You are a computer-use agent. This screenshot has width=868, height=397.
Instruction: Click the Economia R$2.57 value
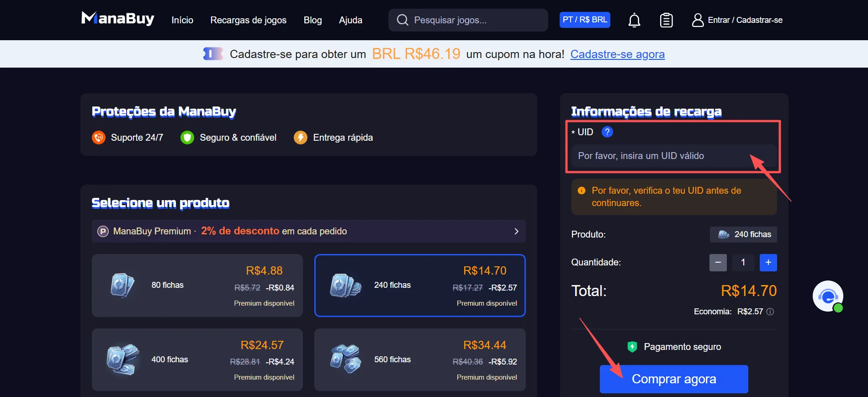750,312
